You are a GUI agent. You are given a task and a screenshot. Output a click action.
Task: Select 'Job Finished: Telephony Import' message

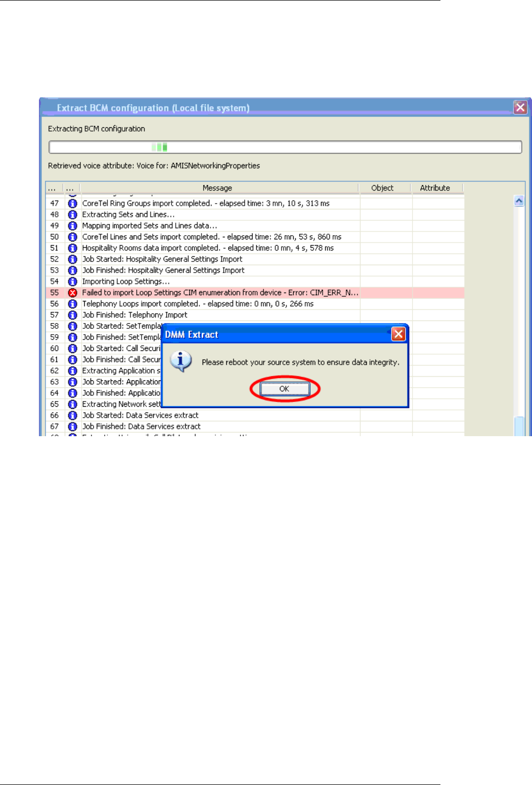[x=135, y=315]
